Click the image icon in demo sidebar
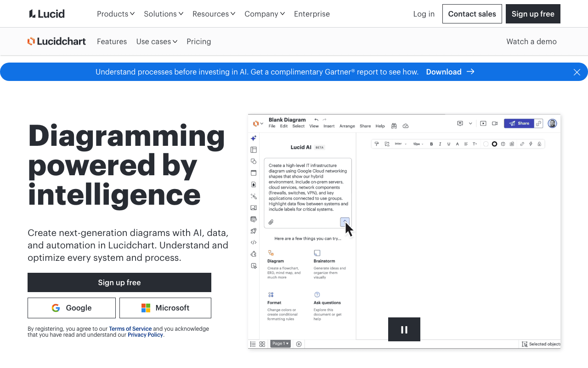588x368 pixels. coord(253,207)
